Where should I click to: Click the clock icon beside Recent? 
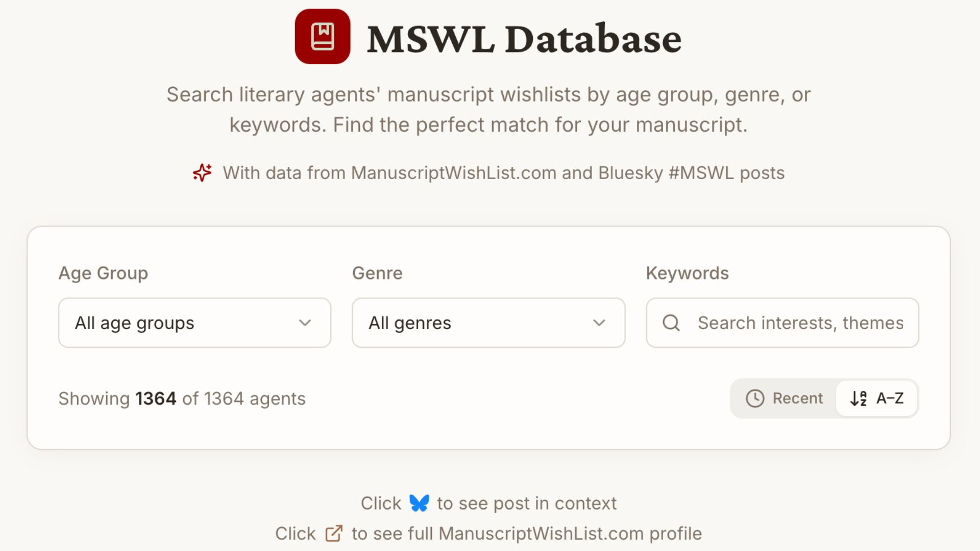(755, 398)
